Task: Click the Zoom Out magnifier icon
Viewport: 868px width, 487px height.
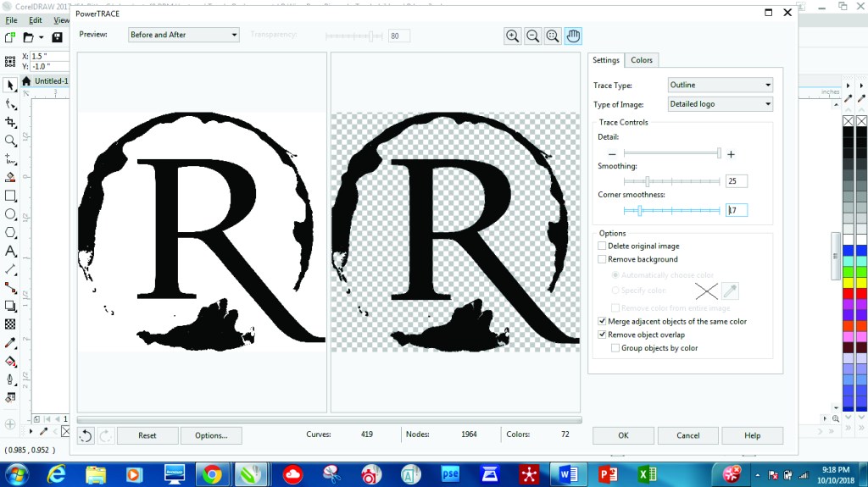Action: click(532, 36)
